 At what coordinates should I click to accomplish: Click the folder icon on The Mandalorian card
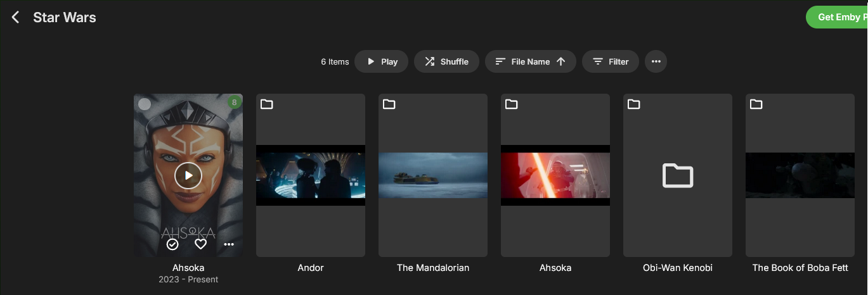click(389, 104)
